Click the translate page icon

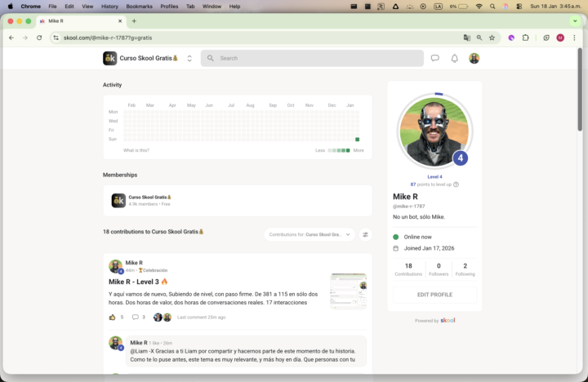point(467,38)
